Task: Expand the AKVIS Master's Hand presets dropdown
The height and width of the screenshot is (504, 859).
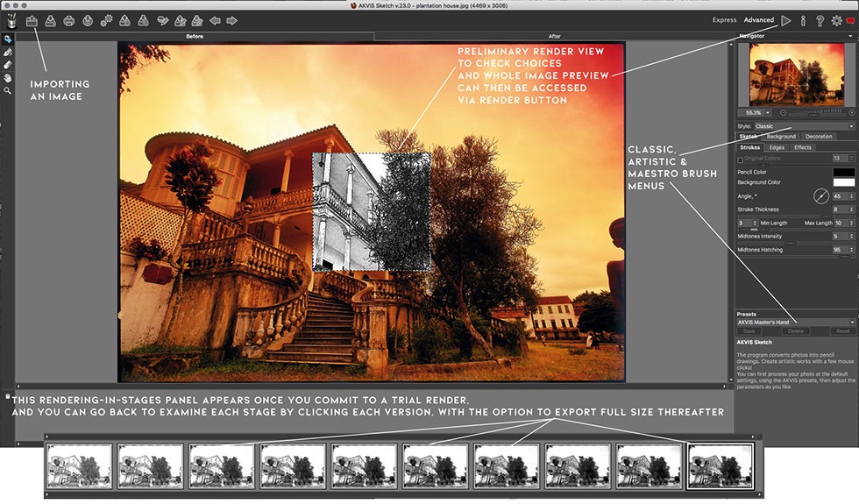Action: pos(795,323)
